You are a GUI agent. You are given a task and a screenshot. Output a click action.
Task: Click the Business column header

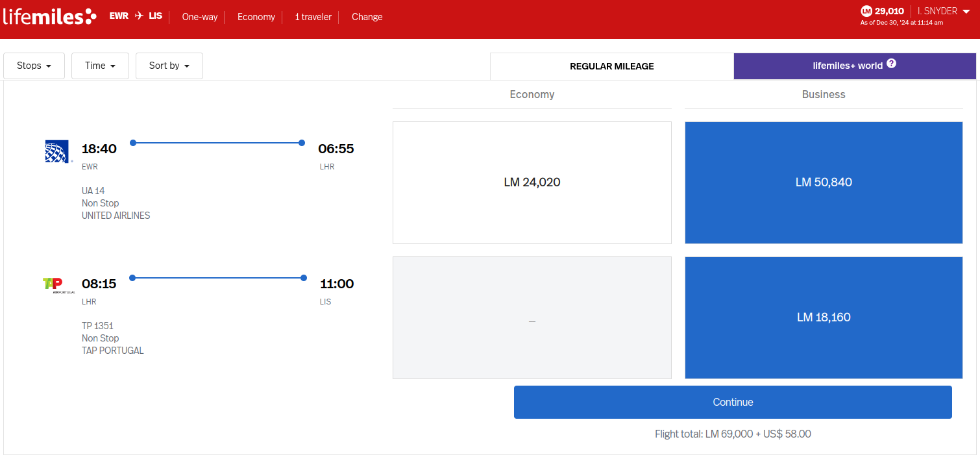824,94
